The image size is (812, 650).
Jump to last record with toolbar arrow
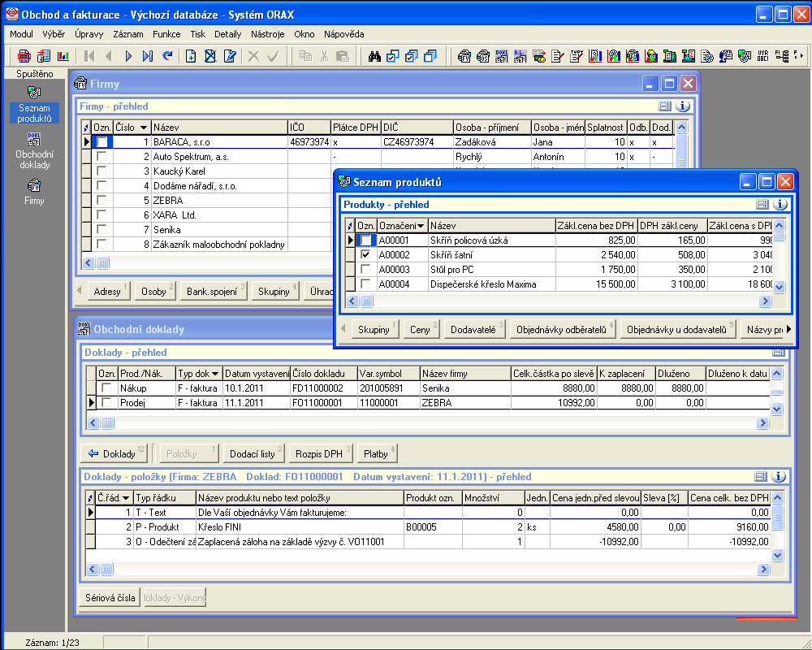point(147,56)
